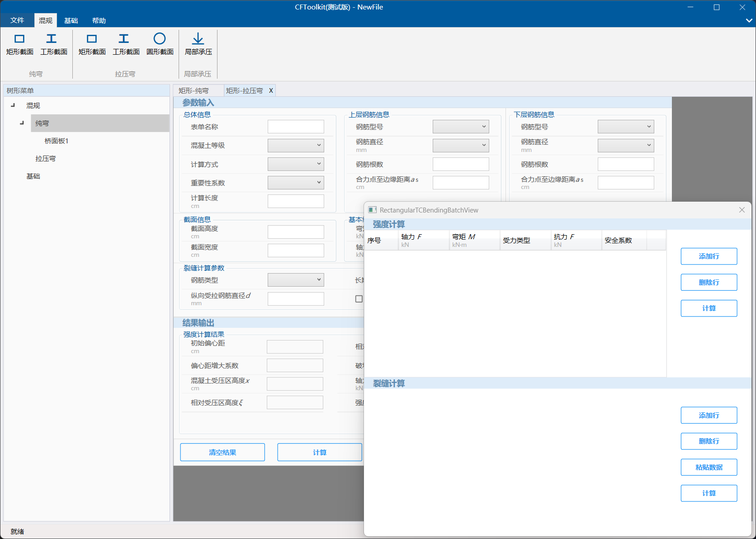Click the 表单名称 input field
The height and width of the screenshot is (539, 756).
click(296, 127)
